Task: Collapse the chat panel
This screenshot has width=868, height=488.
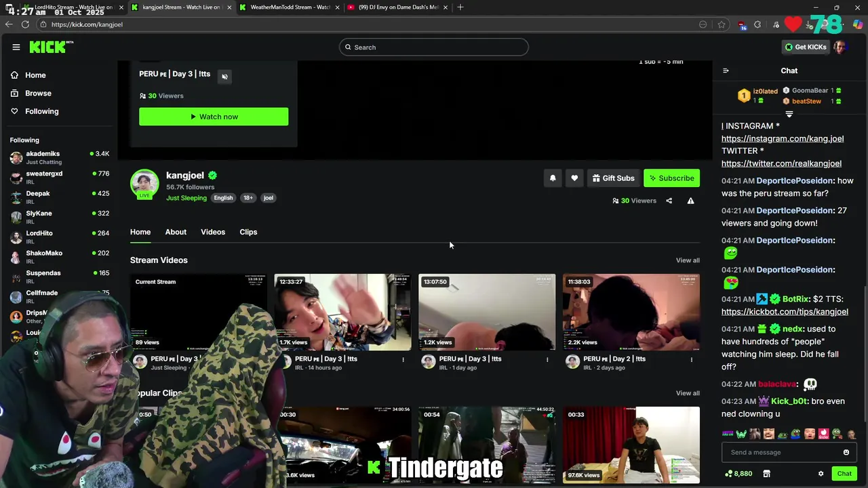Action: tap(726, 70)
